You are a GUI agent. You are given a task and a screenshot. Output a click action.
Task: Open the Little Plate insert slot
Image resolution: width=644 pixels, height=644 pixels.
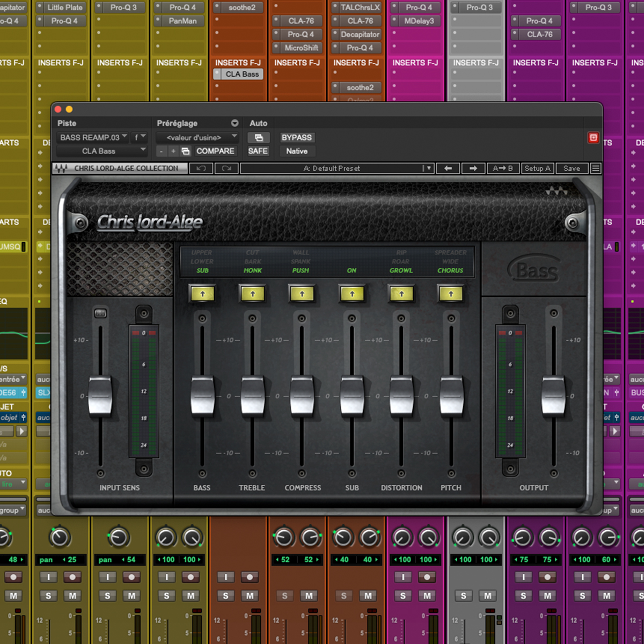click(x=61, y=8)
